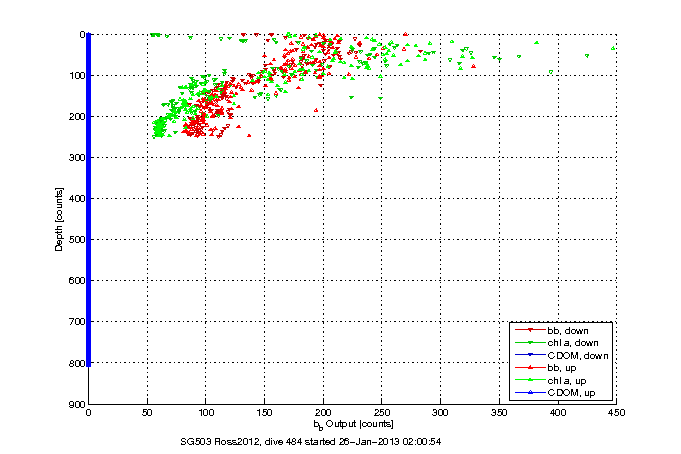Click the blue CDOM vertical profile line

point(89,200)
